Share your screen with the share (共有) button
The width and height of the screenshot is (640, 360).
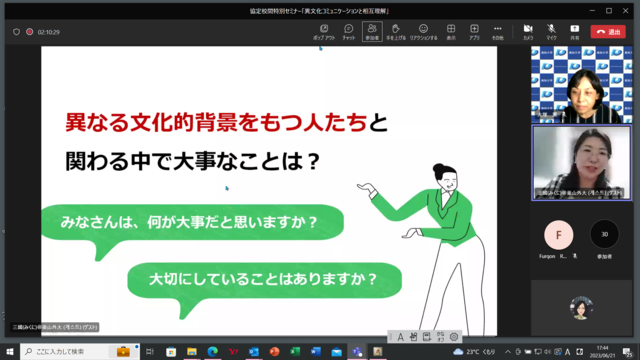click(574, 32)
